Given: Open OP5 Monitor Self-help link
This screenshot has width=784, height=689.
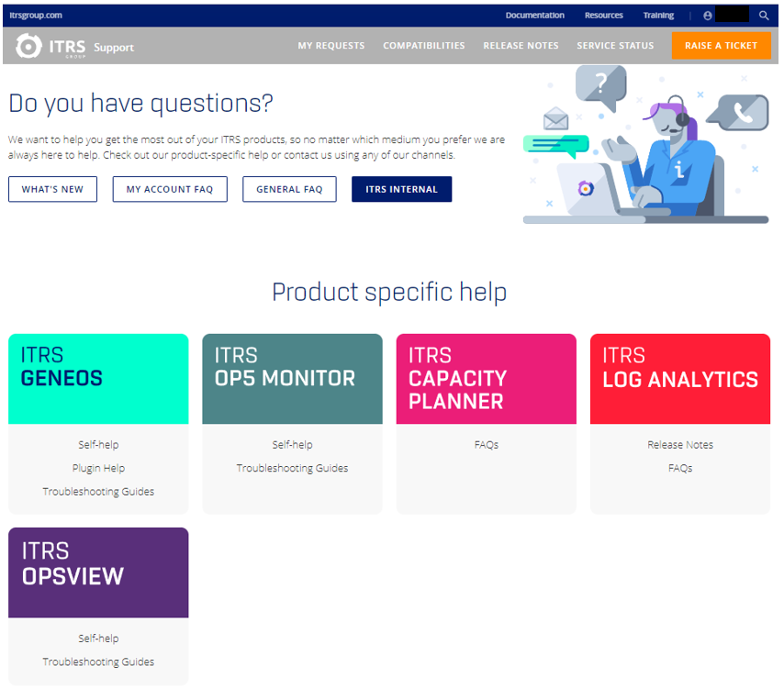Looking at the screenshot, I should pos(293,445).
